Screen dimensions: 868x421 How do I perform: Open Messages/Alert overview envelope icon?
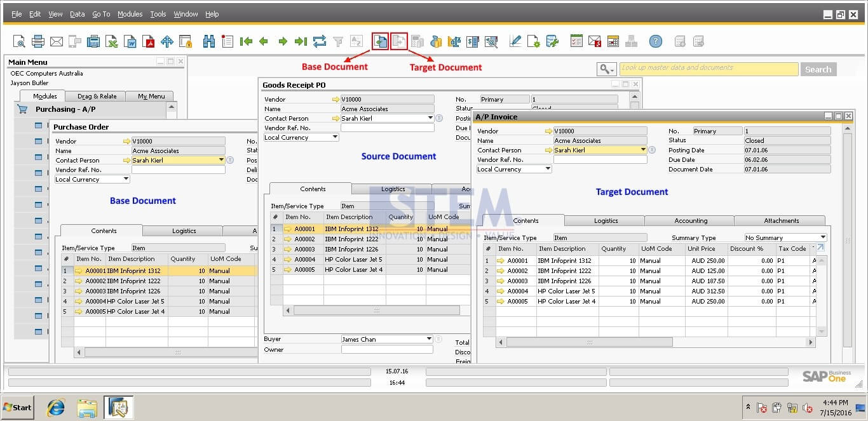(595, 41)
